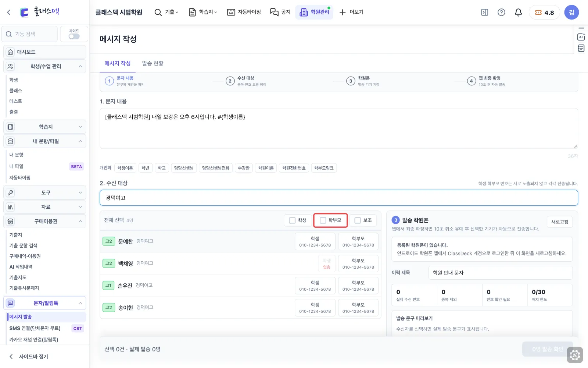Expand the sidebar 학습지 section chevron

point(80,127)
